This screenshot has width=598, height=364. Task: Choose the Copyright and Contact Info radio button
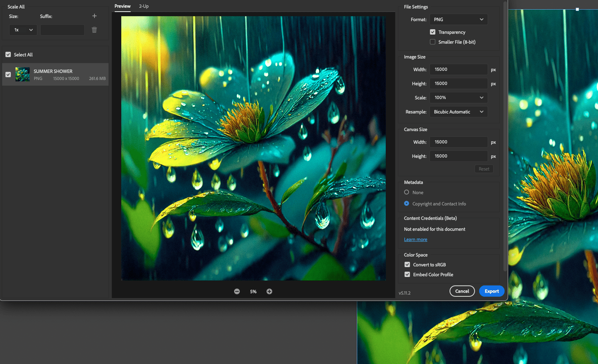click(x=407, y=203)
